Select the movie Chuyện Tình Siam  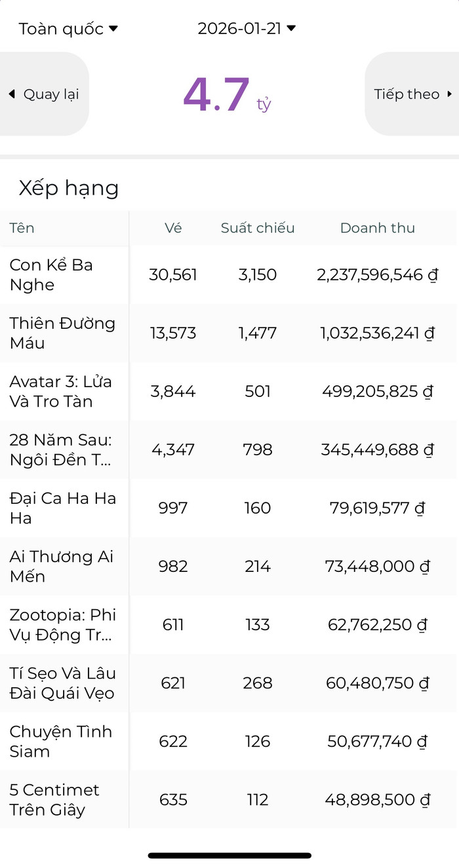click(60, 741)
